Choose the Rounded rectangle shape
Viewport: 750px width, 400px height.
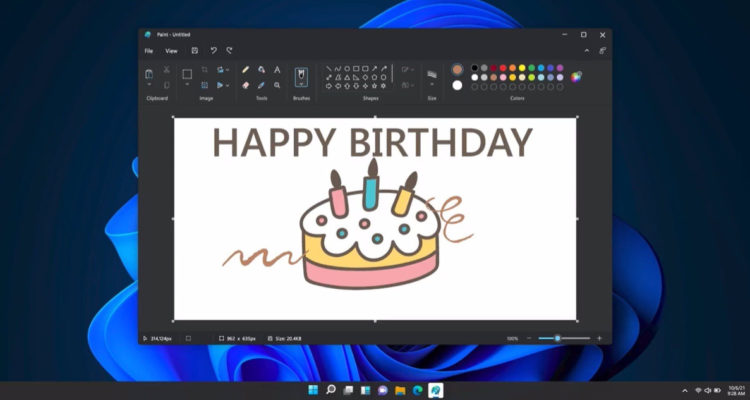pyautogui.click(x=365, y=68)
